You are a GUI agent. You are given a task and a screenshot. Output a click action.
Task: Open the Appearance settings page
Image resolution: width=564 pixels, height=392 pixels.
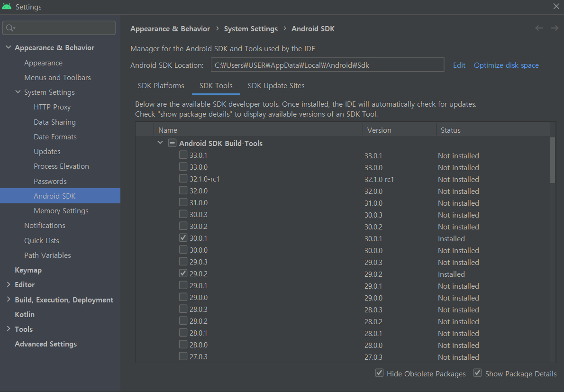(43, 63)
